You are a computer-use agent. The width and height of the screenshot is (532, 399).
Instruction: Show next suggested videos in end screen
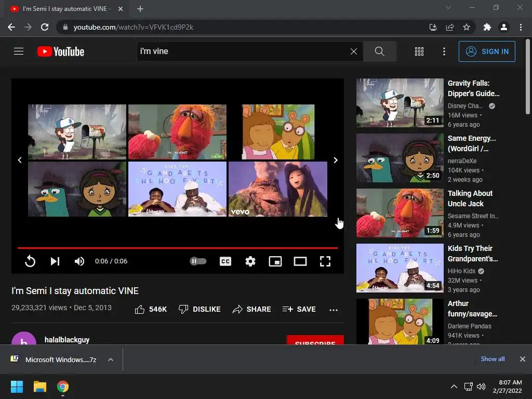pos(336,160)
